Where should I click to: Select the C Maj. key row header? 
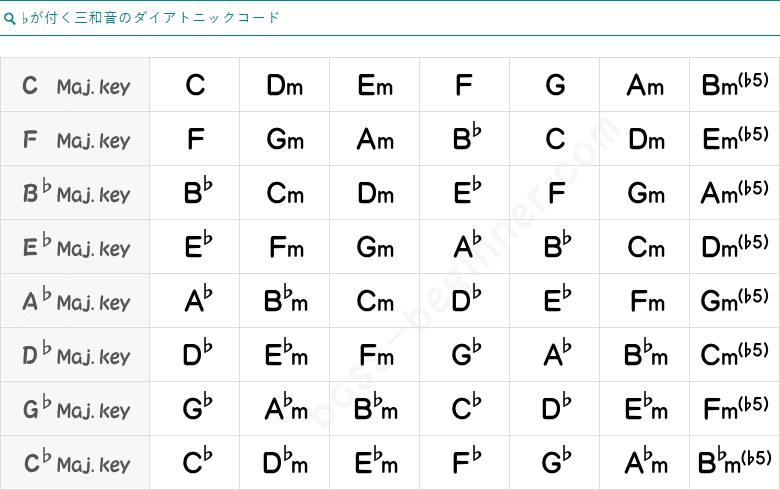coord(75,85)
